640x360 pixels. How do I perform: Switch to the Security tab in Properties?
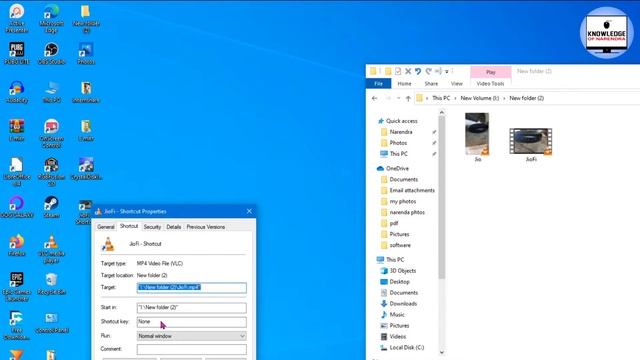click(152, 227)
